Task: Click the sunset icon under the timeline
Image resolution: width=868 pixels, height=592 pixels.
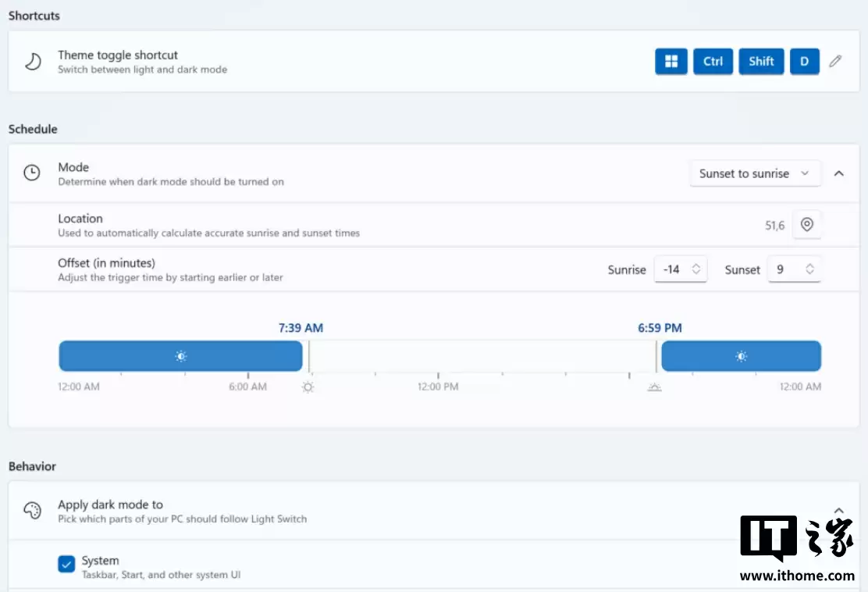Action: (654, 387)
